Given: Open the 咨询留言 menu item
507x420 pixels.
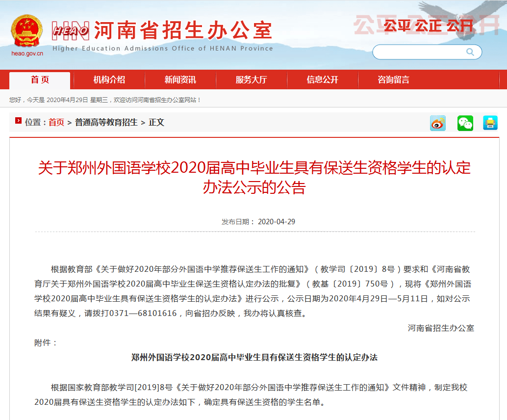Looking at the screenshot, I should 394,79.
